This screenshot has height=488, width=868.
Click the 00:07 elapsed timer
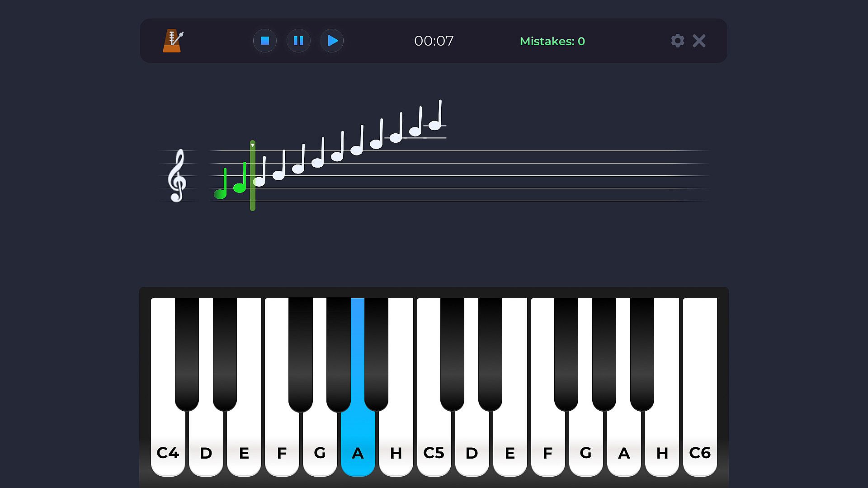click(434, 41)
